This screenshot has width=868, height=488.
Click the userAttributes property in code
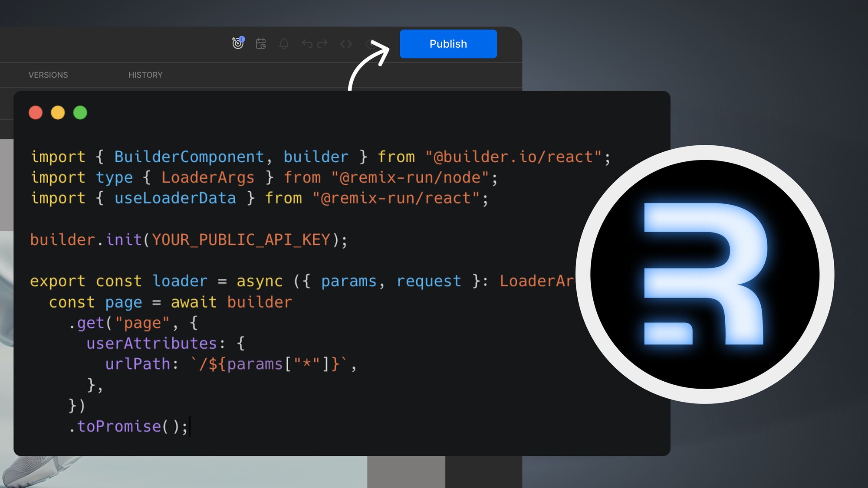pos(151,344)
